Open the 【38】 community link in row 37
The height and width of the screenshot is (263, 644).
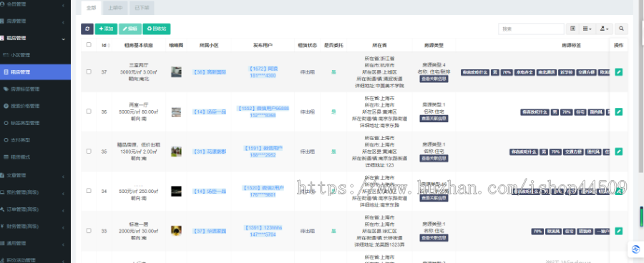point(209,71)
